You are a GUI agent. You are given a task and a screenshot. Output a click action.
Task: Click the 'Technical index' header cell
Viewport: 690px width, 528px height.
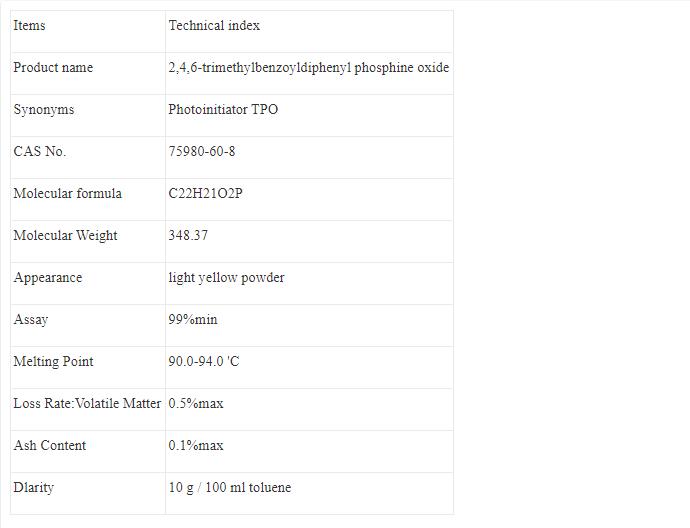(x=214, y=26)
